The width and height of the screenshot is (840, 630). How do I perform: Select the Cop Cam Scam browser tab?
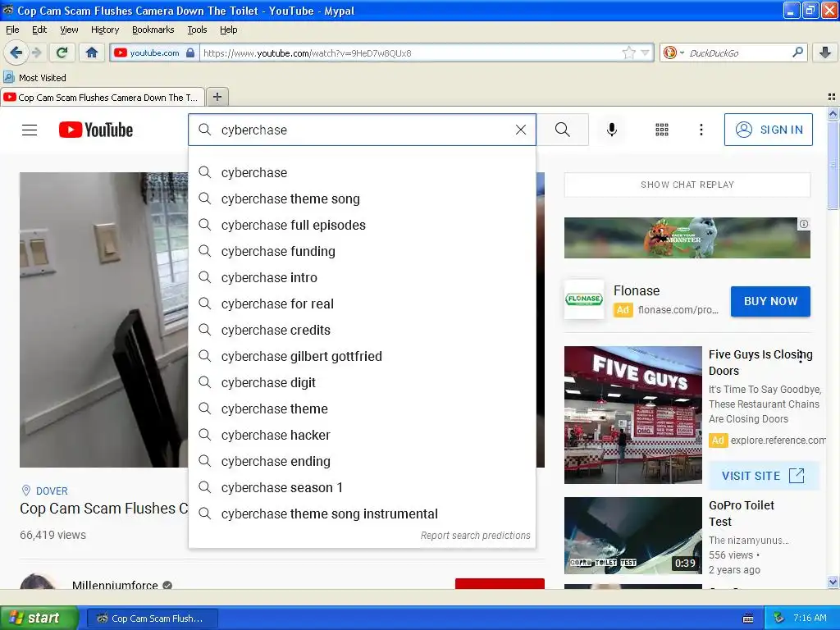103,97
